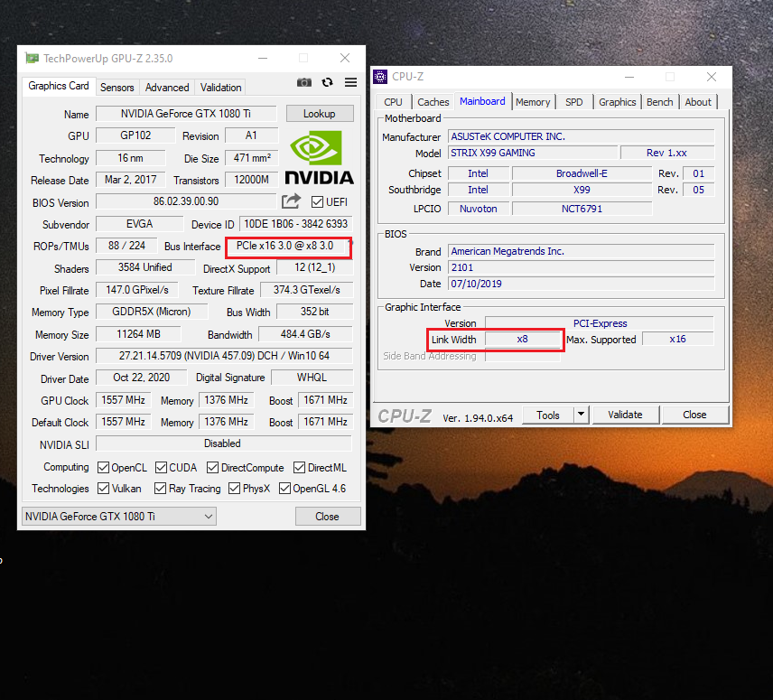Open the GPU selection dropdown in GPU-Z
Image resolution: width=773 pixels, height=700 pixels.
tap(119, 516)
